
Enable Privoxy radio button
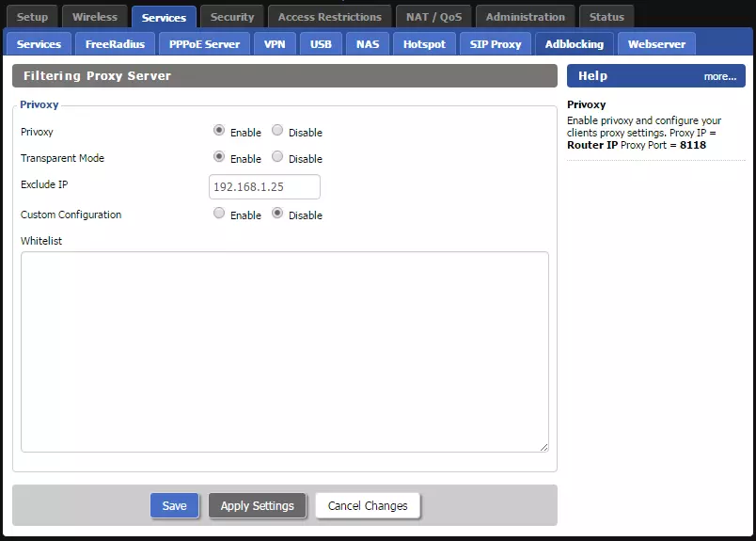219,131
